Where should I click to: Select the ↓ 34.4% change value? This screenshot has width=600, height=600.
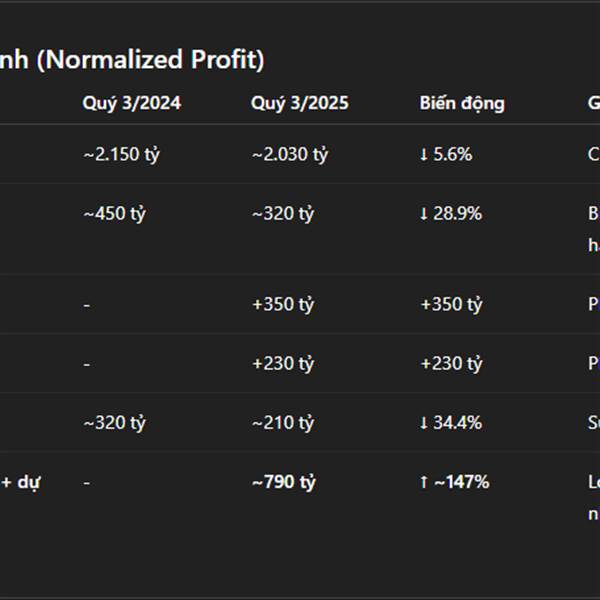click(x=450, y=422)
